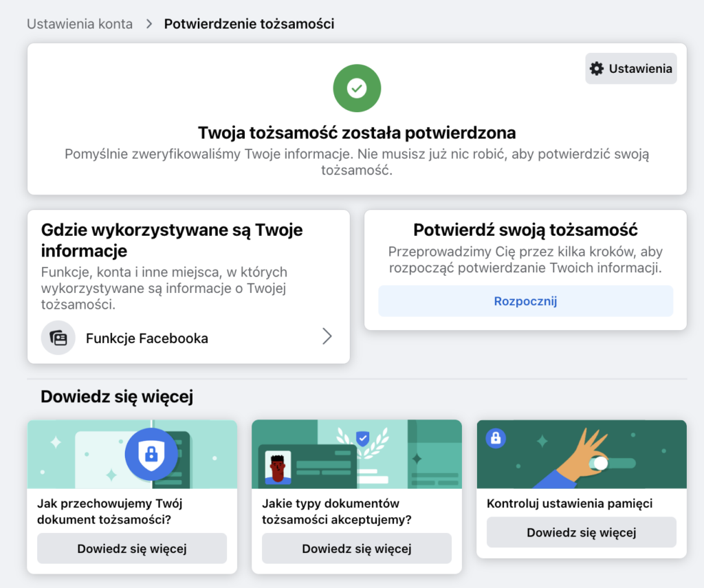Open Funkcje Facebooka list item
704x588 pixels.
click(146, 338)
